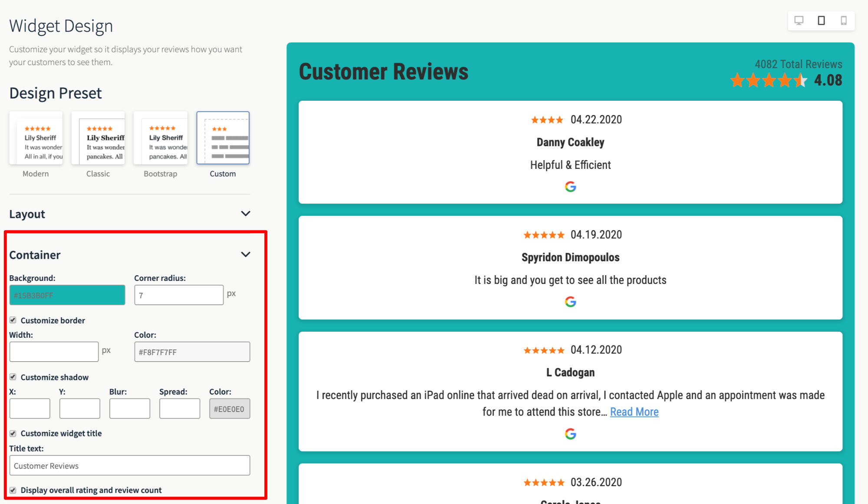Toggle the Customize shadow checkbox
This screenshot has width=868, height=504.
click(13, 377)
